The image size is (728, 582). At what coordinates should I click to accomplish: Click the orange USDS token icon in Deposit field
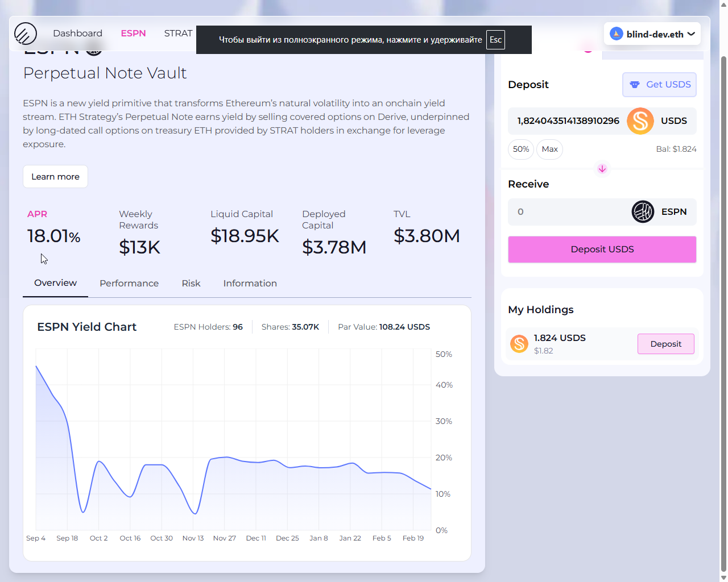[x=640, y=120]
